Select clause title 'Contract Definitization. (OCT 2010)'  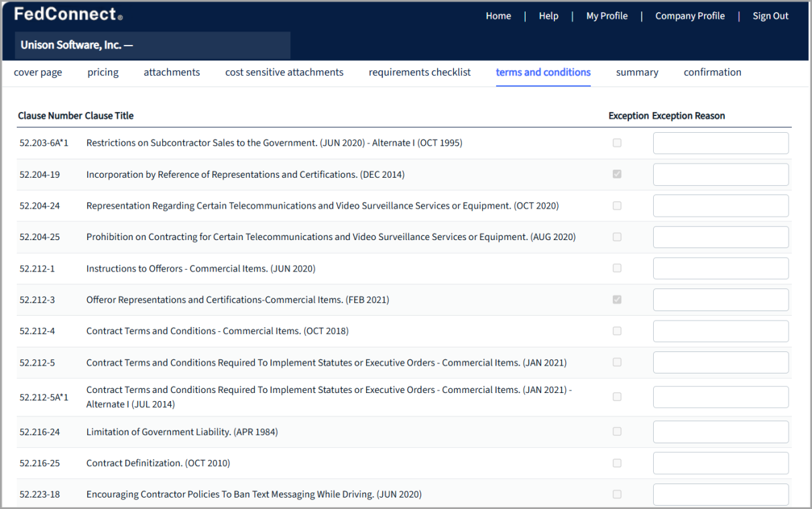(158, 463)
